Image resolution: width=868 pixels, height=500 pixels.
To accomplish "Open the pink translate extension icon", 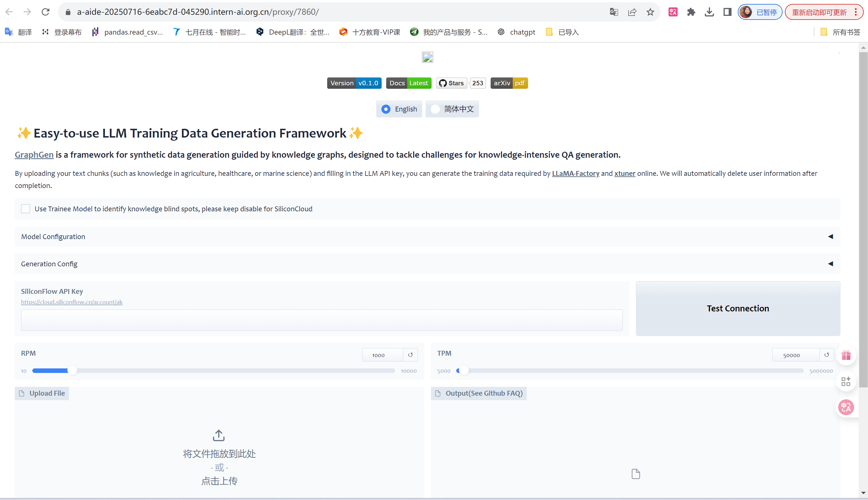I will 673,12.
